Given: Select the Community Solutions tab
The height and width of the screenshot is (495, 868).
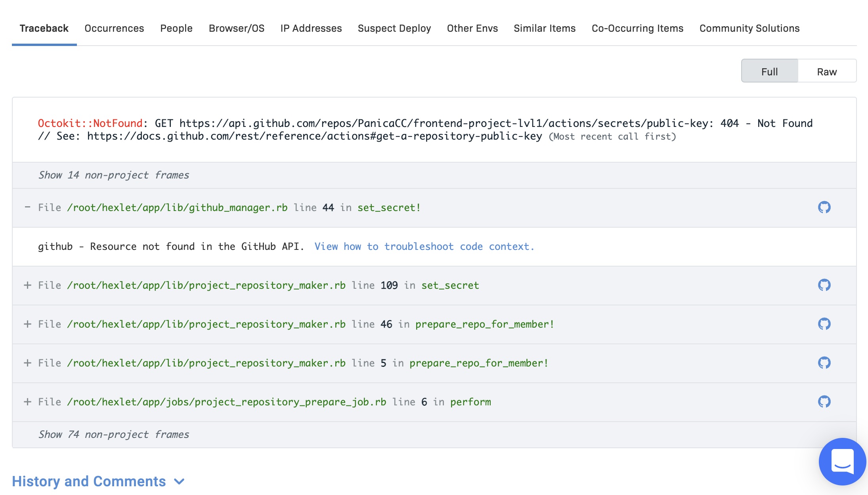Looking at the screenshot, I should coord(749,28).
